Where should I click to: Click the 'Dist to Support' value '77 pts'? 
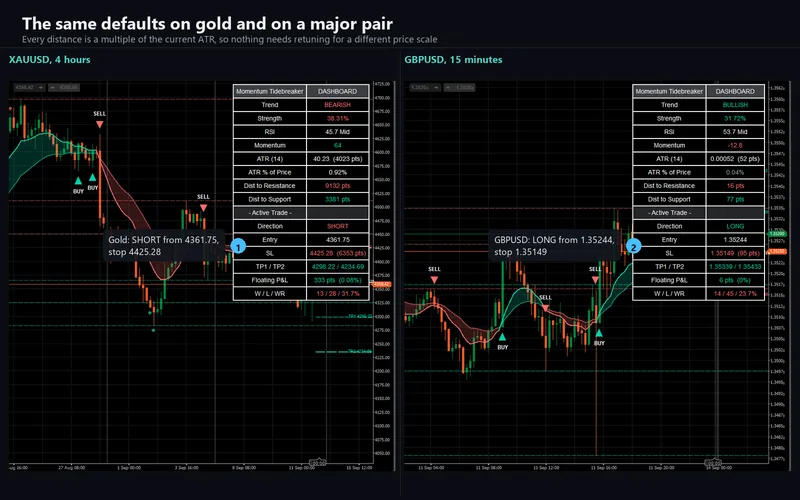coord(735,199)
